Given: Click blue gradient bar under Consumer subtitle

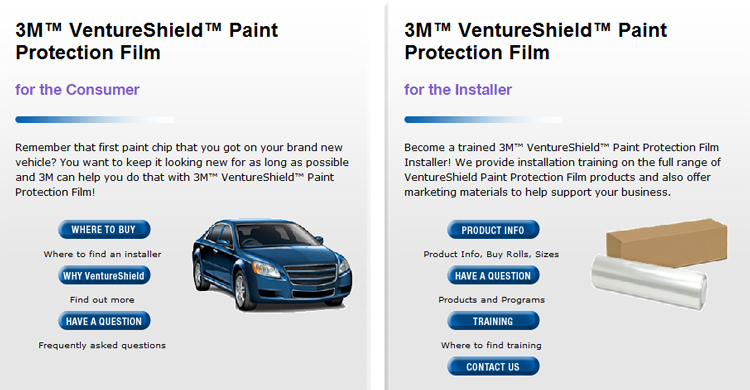Looking at the screenshot, I should point(94,120).
